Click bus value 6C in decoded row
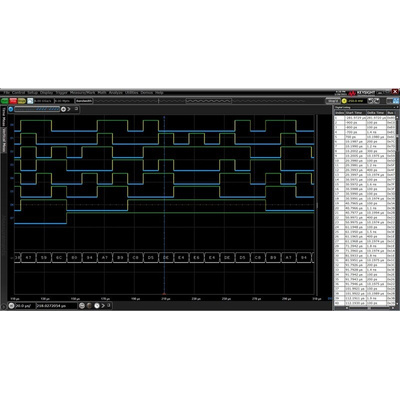400x400 pixels. click(x=59, y=258)
